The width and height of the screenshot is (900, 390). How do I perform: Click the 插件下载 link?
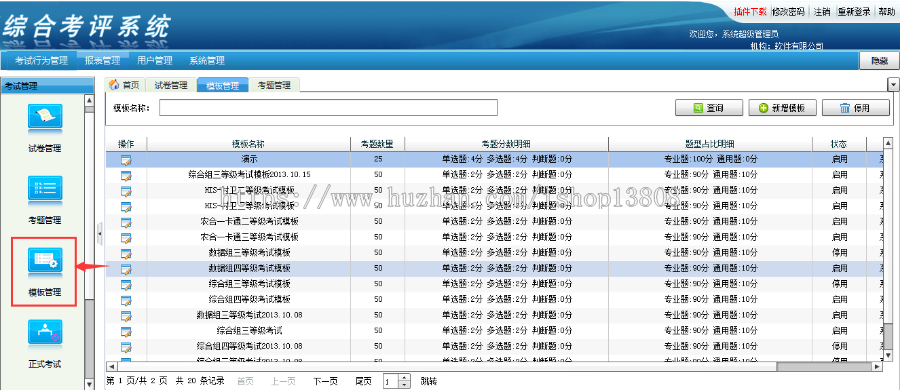click(750, 11)
